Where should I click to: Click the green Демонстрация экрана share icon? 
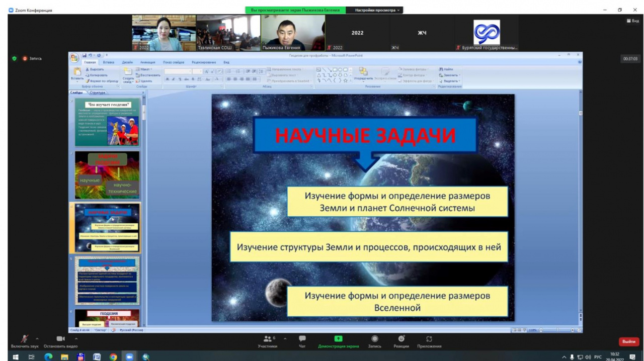pyautogui.click(x=338, y=339)
